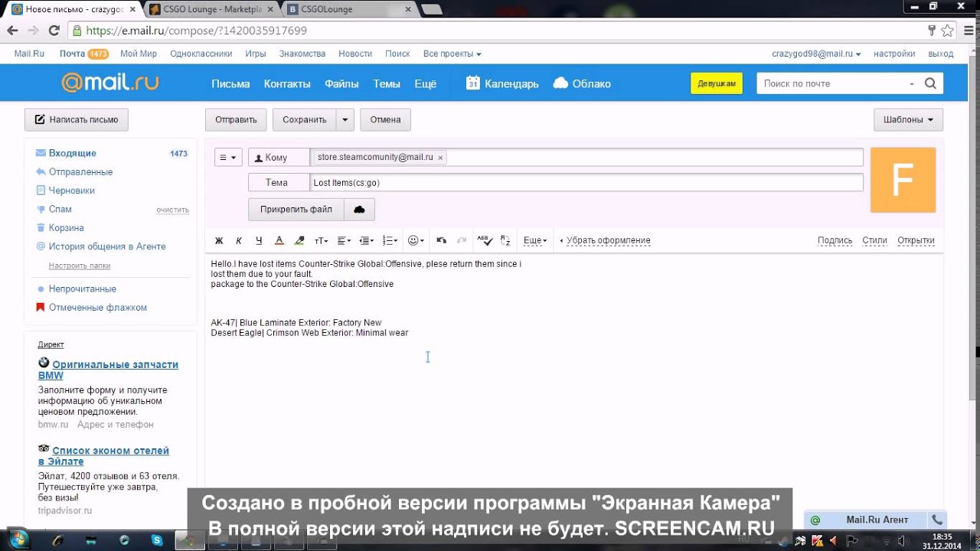Bookmark page with the star icon
The width and height of the screenshot is (980, 551).
(x=948, y=31)
